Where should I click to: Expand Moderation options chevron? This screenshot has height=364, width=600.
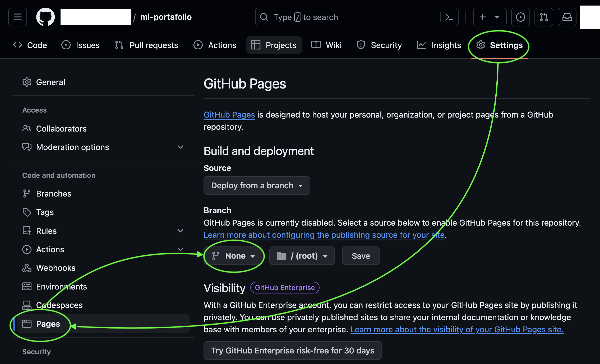click(180, 147)
